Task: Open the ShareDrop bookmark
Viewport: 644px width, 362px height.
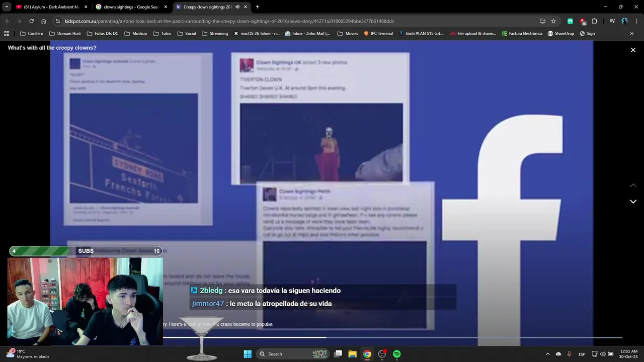Action: pos(560,34)
